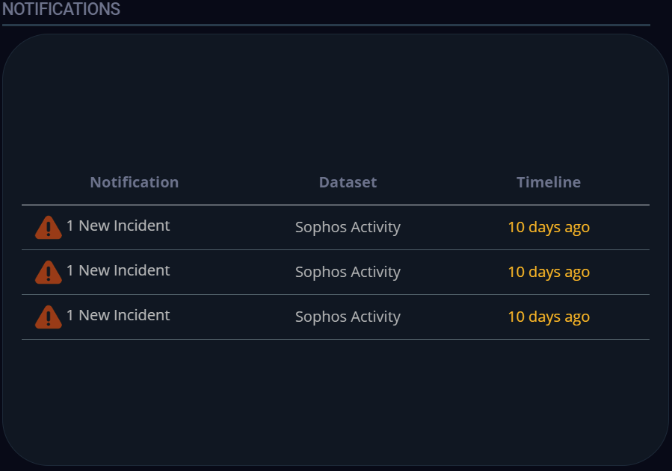Click the warning icon in the first notification row

[x=48, y=228]
